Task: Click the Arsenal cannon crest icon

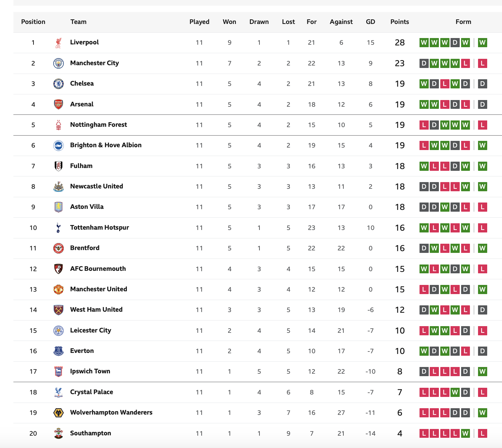Action: pos(58,104)
